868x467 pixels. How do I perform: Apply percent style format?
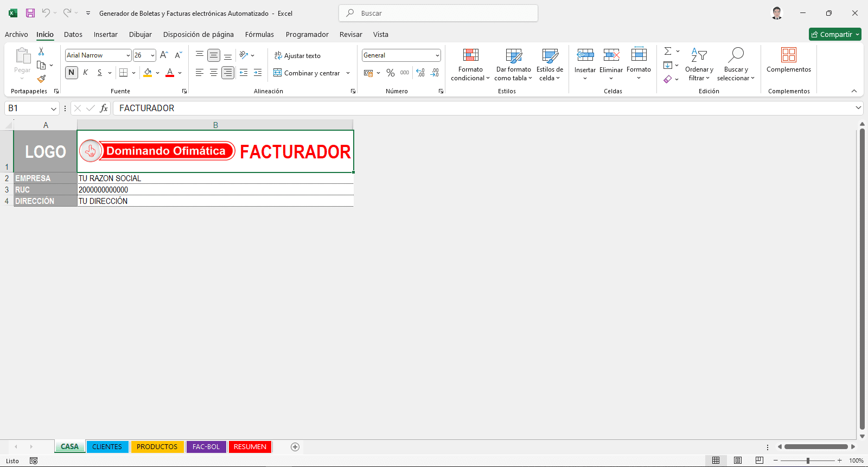point(391,73)
